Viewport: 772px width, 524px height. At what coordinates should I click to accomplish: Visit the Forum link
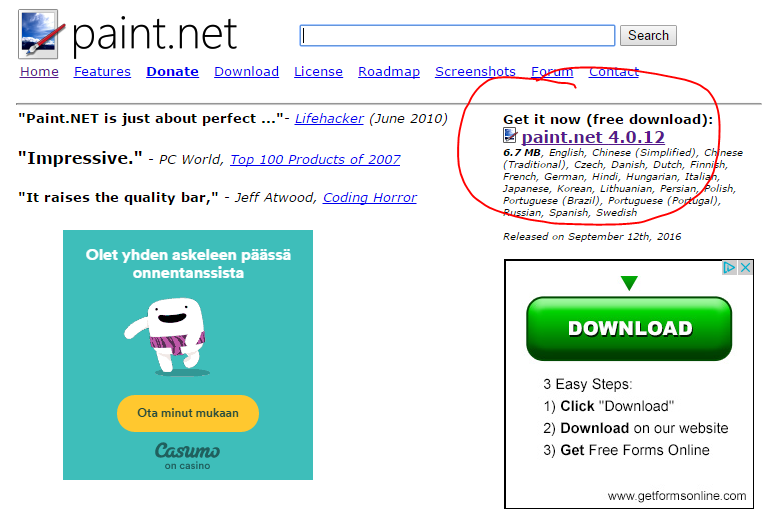(x=552, y=72)
